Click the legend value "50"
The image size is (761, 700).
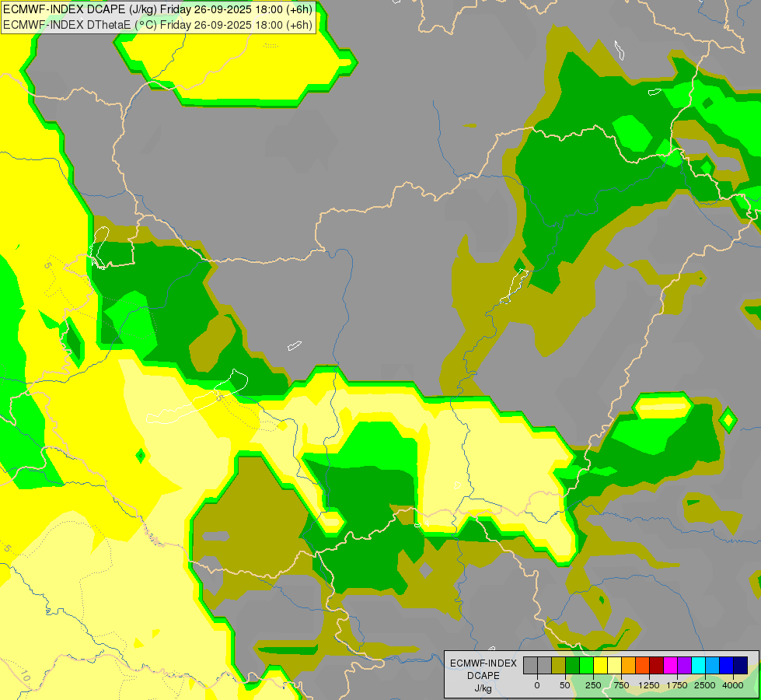click(565, 685)
